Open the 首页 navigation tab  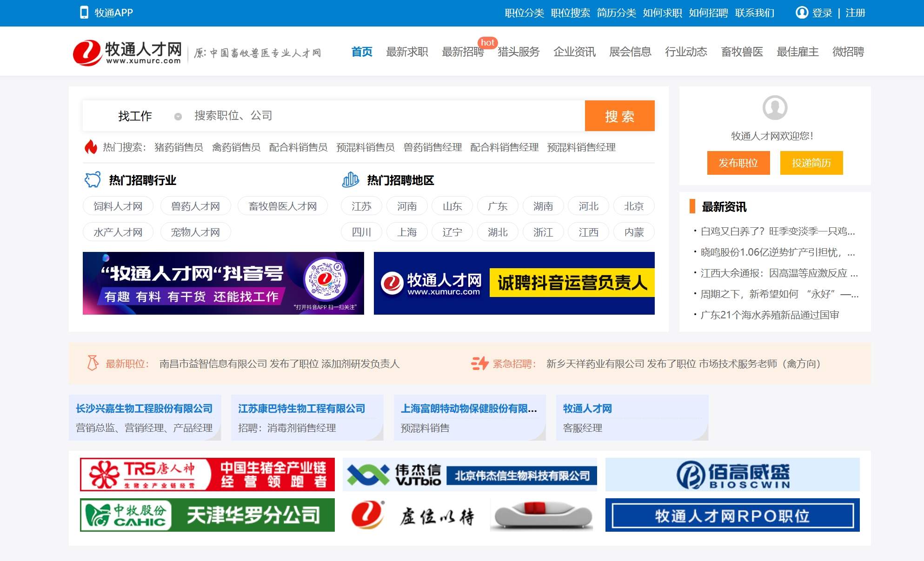(362, 52)
